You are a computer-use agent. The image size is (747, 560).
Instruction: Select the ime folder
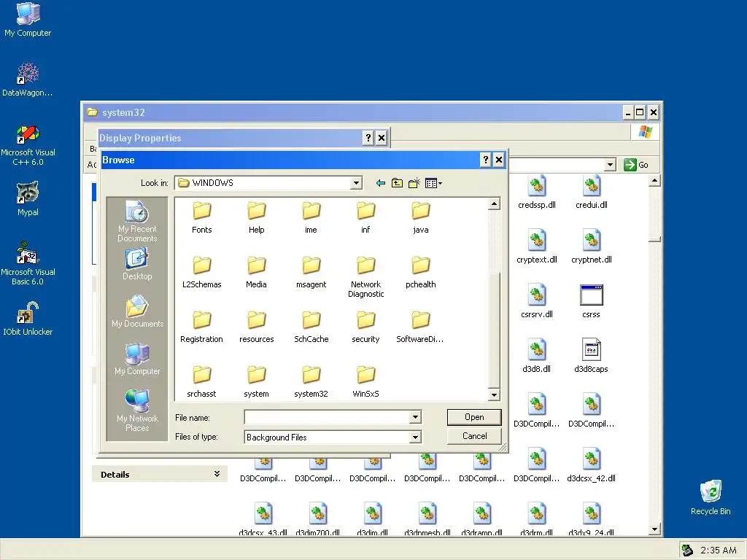[311, 217]
